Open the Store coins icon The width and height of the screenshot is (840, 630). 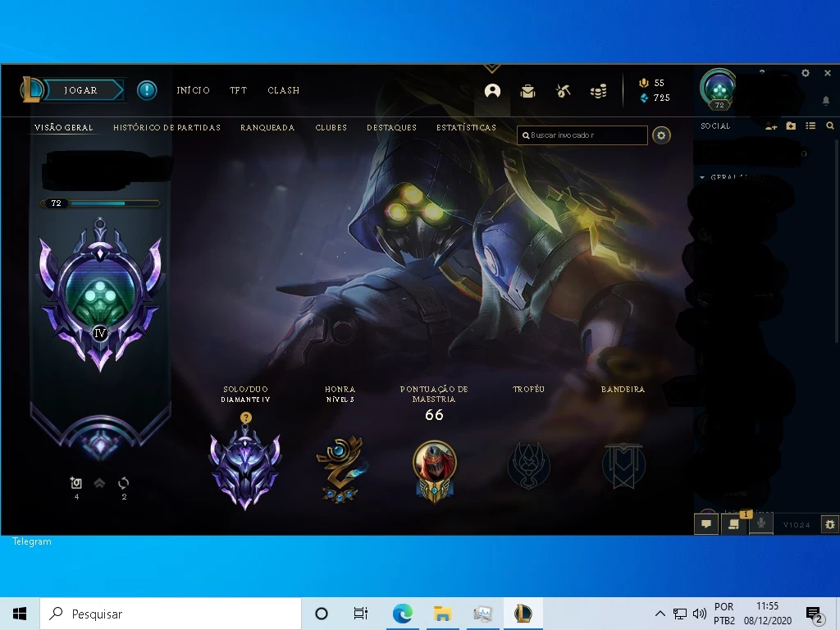click(598, 91)
